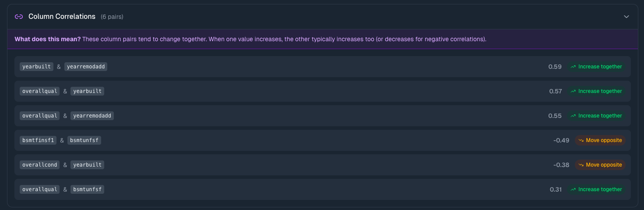Click the overallcond column tag
Image resolution: width=644 pixels, height=210 pixels.
pos(40,165)
